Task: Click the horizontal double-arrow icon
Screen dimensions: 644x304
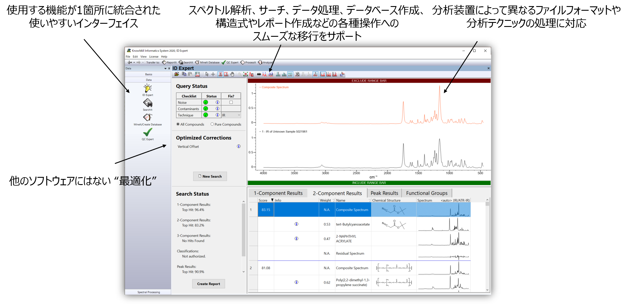Action: (259, 74)
